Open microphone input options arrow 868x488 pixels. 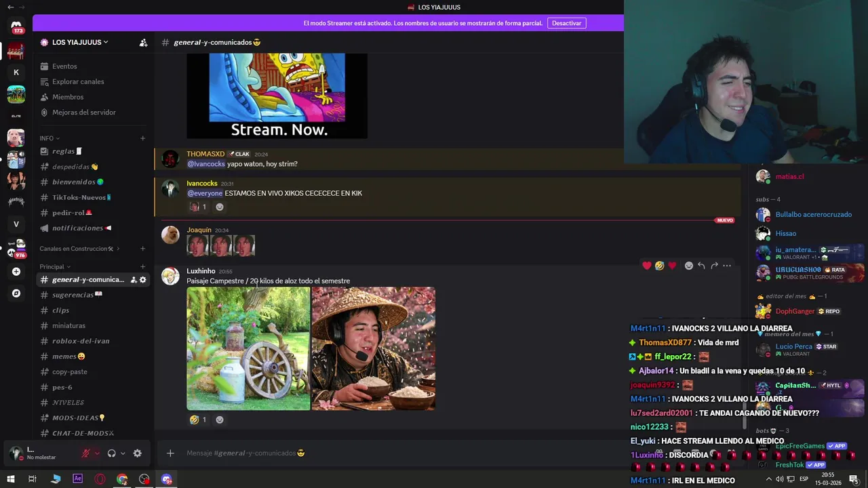tap(97, 453)
